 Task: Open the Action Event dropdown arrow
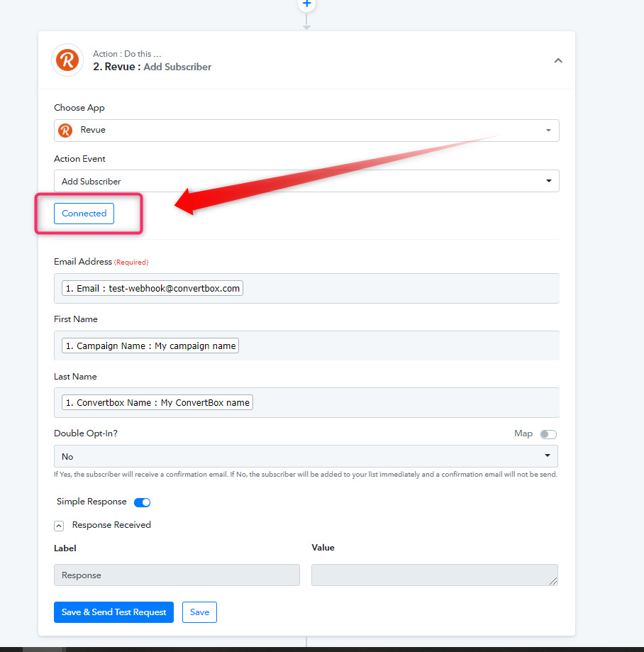pyautogui.click(x=549, y=181)
